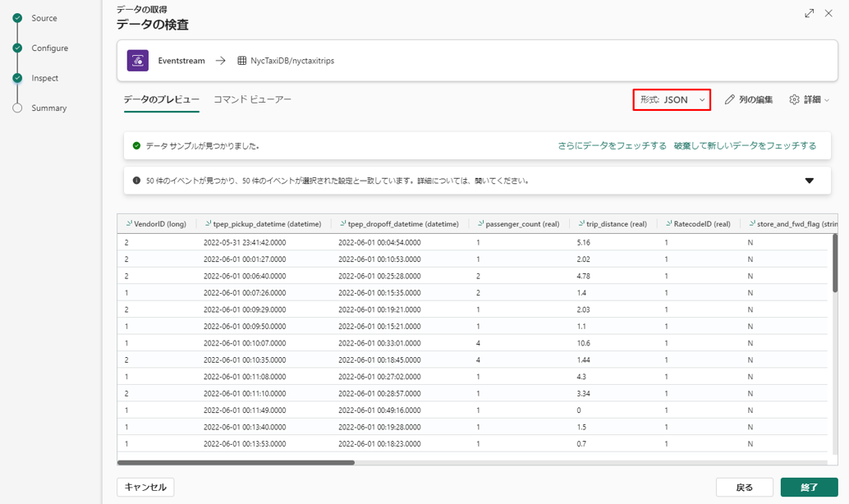
Task: Click the pencil icon for 列の編集
Action: pyautogui.click(x=730, y=100)
